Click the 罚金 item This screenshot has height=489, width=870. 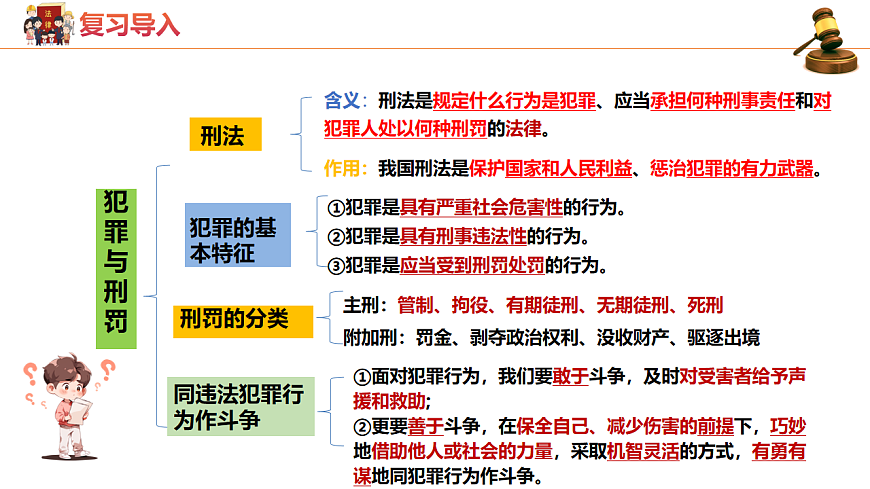click(x=433, y=337)
